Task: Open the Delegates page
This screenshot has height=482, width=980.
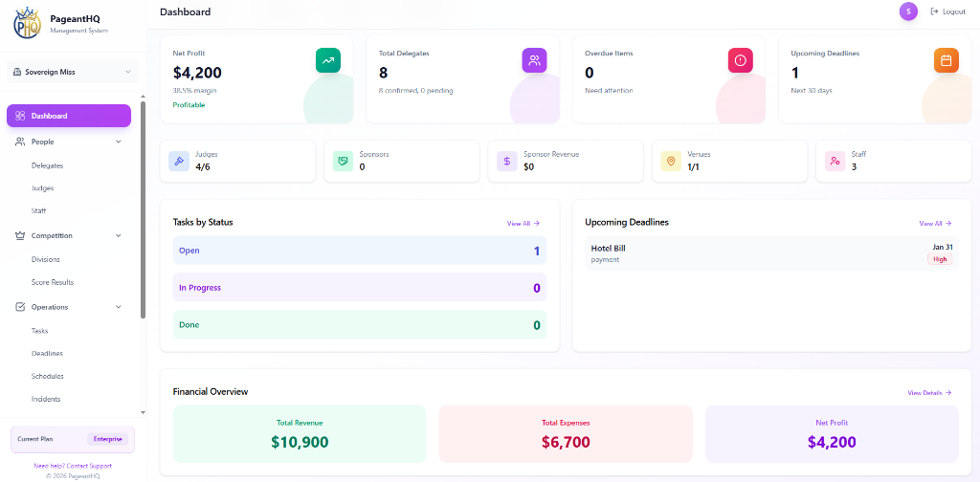Action: pyautogui.click(x=48, y=165)
